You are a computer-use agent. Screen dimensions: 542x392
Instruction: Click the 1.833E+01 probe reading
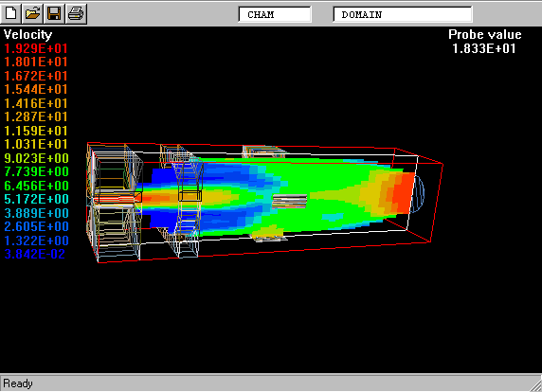(484, 48)
